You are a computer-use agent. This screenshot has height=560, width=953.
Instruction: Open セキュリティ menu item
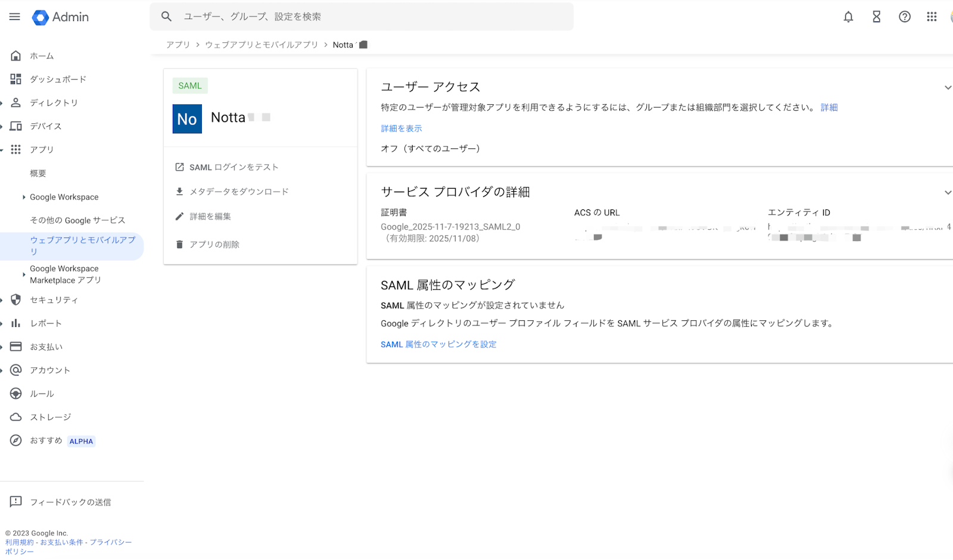(x=54, y=299)
